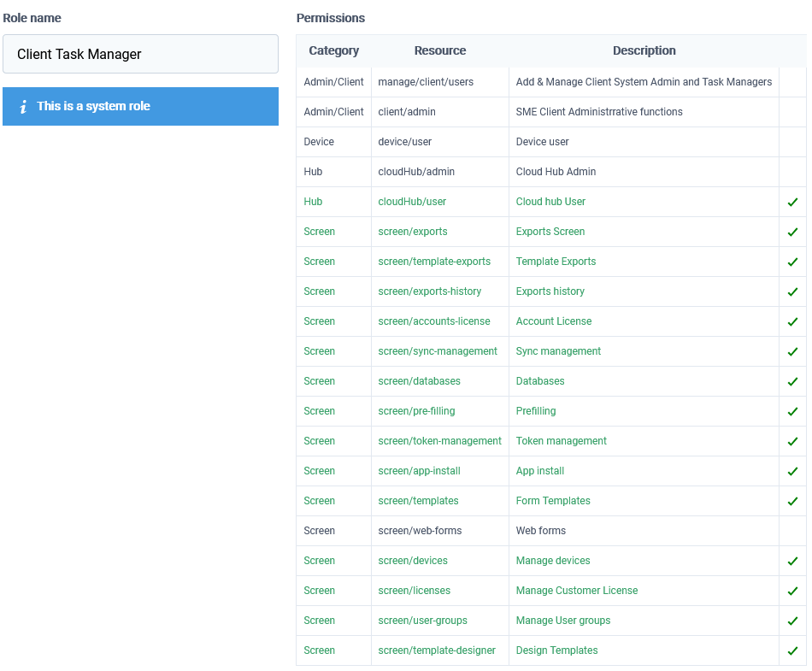Click the checkmark for Design Templates row
This screenshot has width=812, height=671.
792,650
